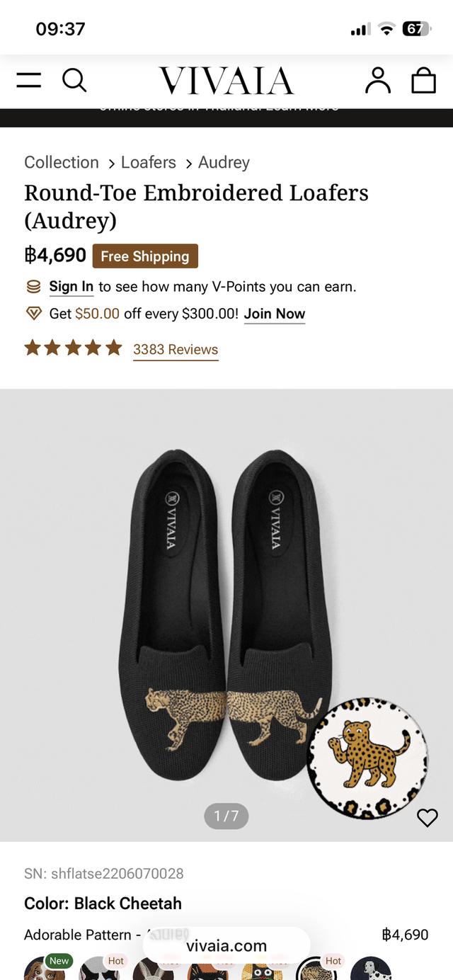
Task: Navigate to Loafers in the breadcrumb
Action: click(x=148, y=162)
